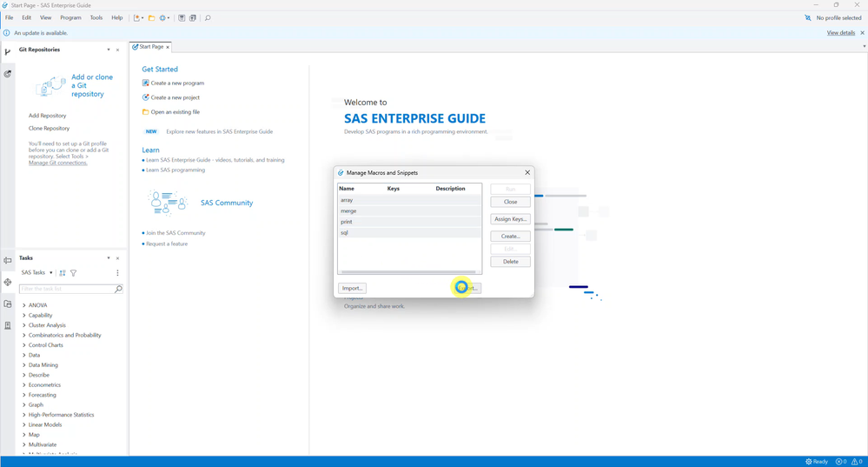Expand the Control Charts category
868x467 pixels.
click(x=23, y=345)
